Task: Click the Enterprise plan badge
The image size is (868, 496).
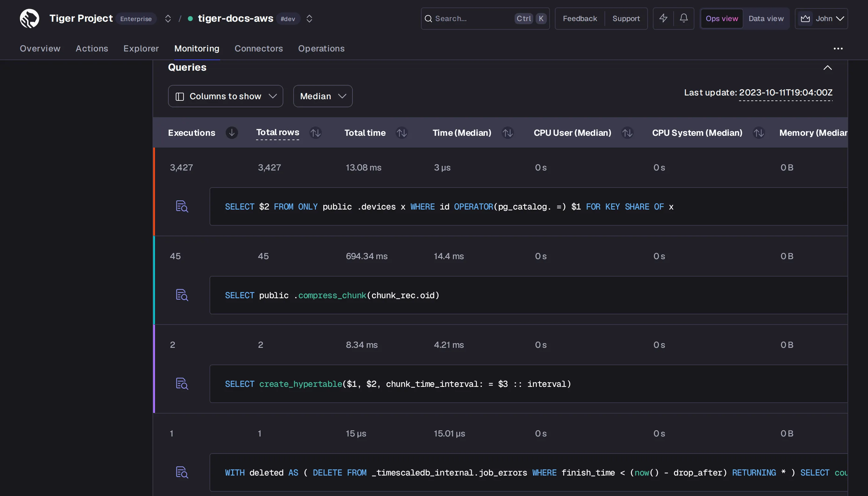Action: click(x=135, y=19)
